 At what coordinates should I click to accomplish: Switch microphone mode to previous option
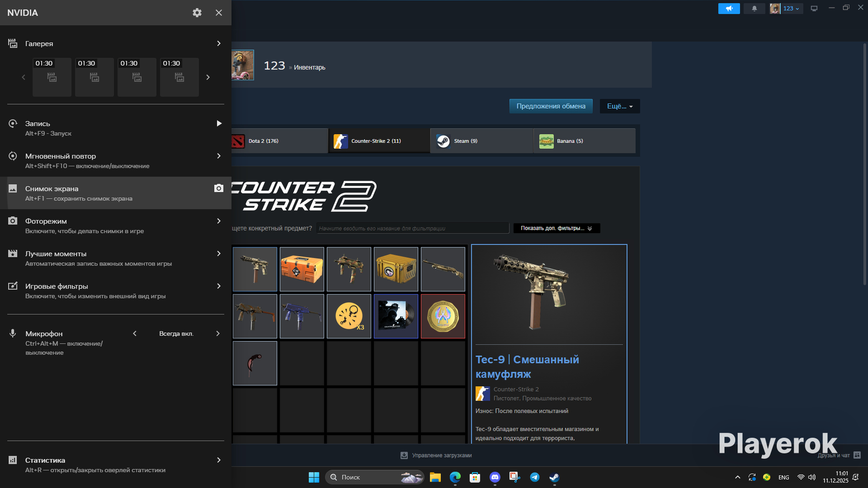(x=135, y=334)
